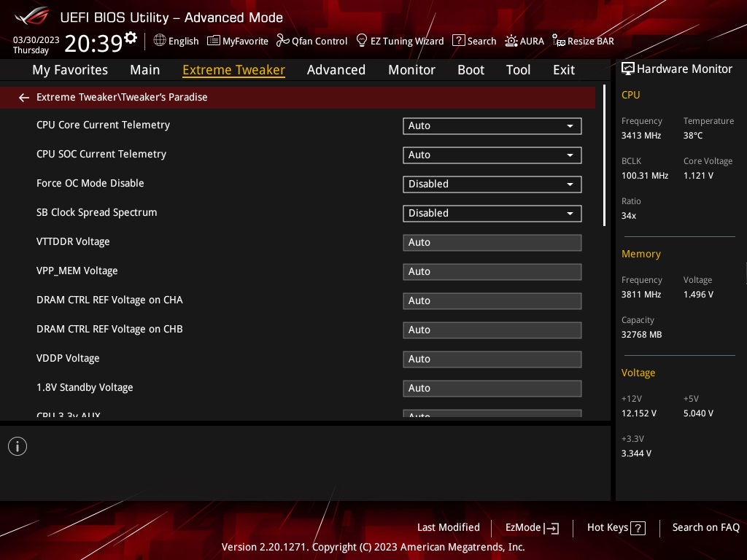
Task: Click VPP_MEM Voltage input field
Action: point(492,271)
